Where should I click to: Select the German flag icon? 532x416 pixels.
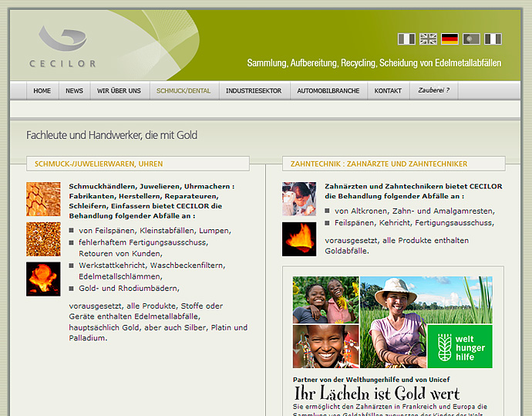click(450, 39)
